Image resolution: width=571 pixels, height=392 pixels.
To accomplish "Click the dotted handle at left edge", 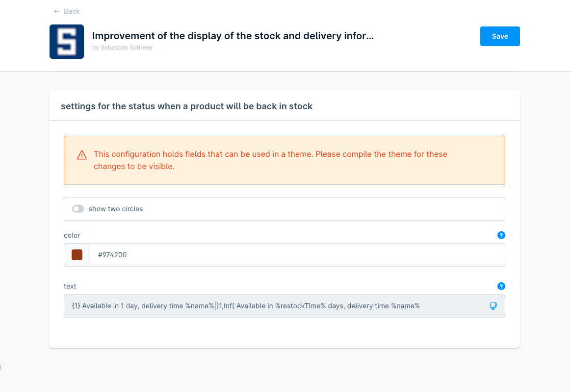I will (1, 366).
